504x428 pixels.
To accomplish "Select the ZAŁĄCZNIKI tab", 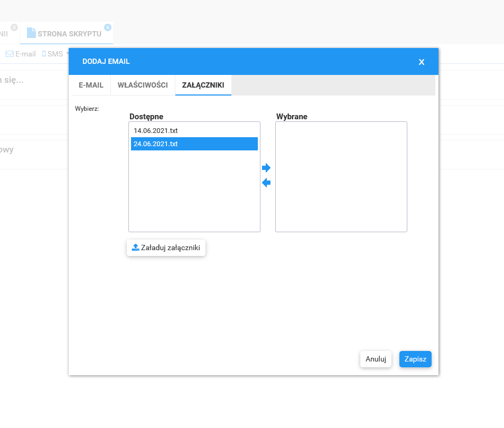I will tap(203, 85).
